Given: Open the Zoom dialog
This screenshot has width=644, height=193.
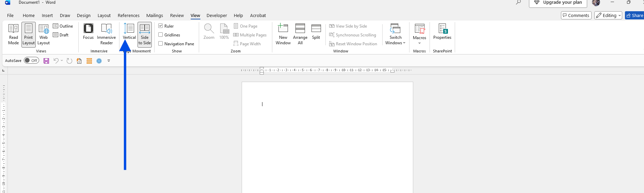Looking at the screenshot, I should pos(209,32).
